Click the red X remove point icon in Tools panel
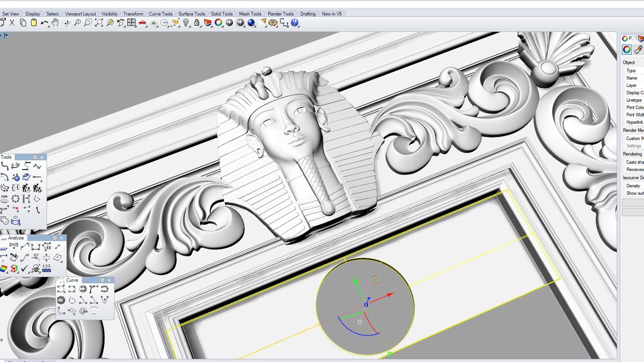This screenshot has width=644, height=362. pyautogui.click(x=16, y=209)
